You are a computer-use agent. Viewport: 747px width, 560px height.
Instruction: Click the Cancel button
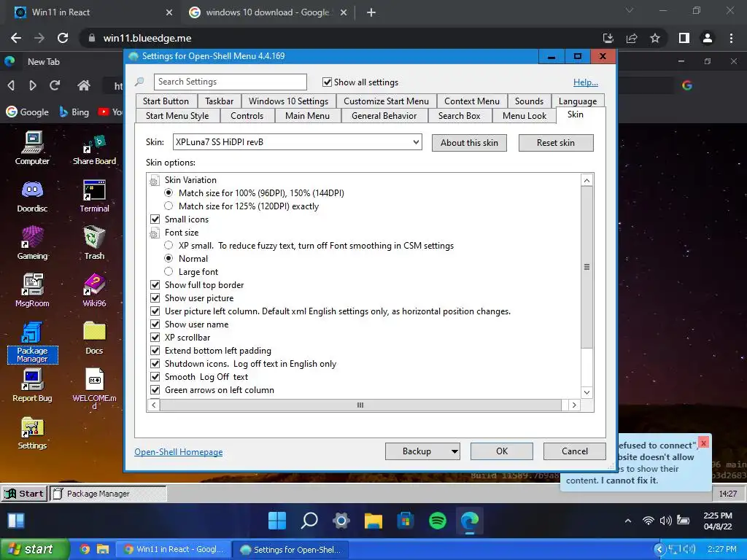[575, 451]
